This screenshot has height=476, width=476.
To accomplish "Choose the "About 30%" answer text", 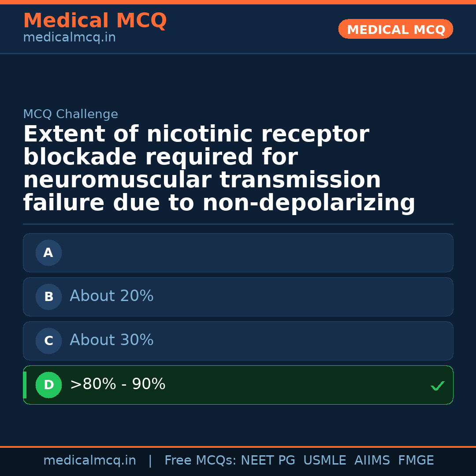I will tap(112, 340).
